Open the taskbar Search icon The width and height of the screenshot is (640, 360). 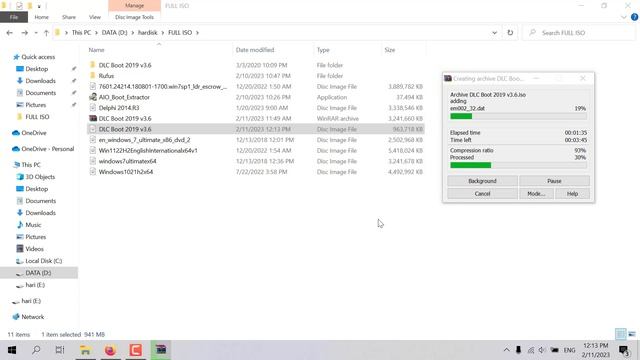pos(36,350)
